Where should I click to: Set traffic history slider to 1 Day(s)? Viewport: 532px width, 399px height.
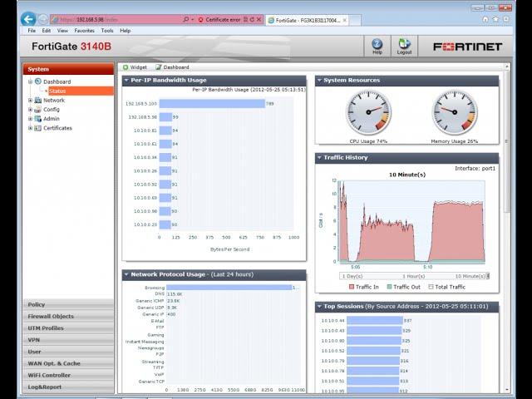pyautogui.click(x=352, y=276)
